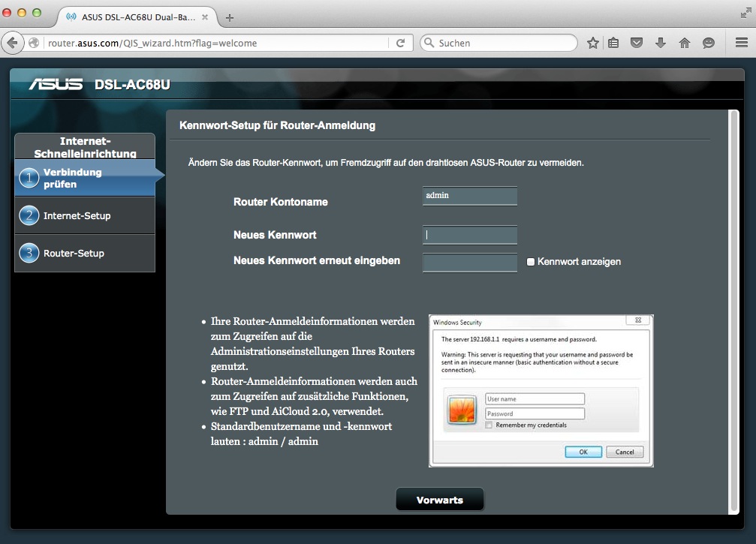Click the Vorwärts button
The image size is (756, 544).
[440, 500]
